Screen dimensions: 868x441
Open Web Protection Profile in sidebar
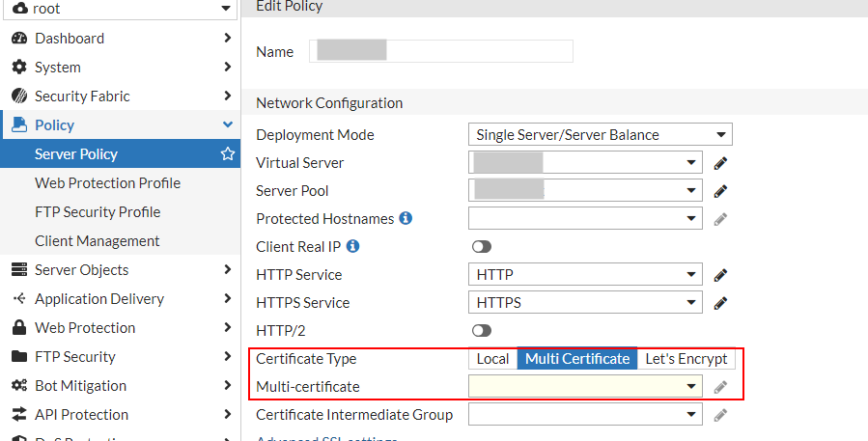pyautogui.click(x=107, y=183)
